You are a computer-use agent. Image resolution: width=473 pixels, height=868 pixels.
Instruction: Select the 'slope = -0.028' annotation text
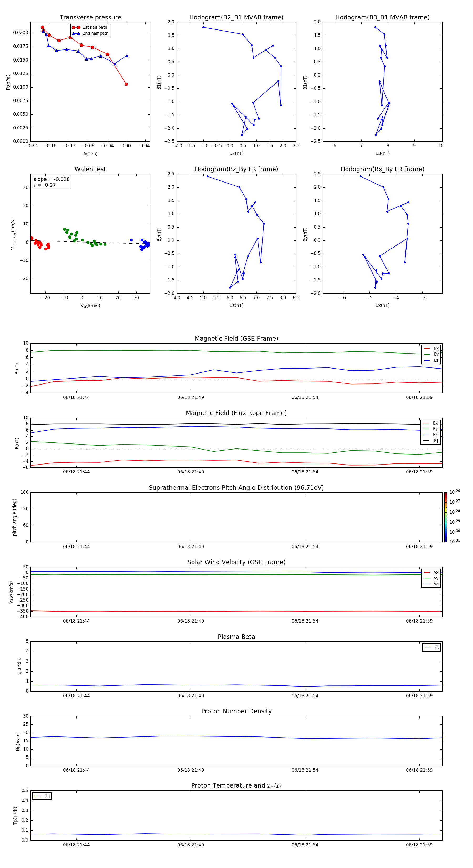[52, 179]
